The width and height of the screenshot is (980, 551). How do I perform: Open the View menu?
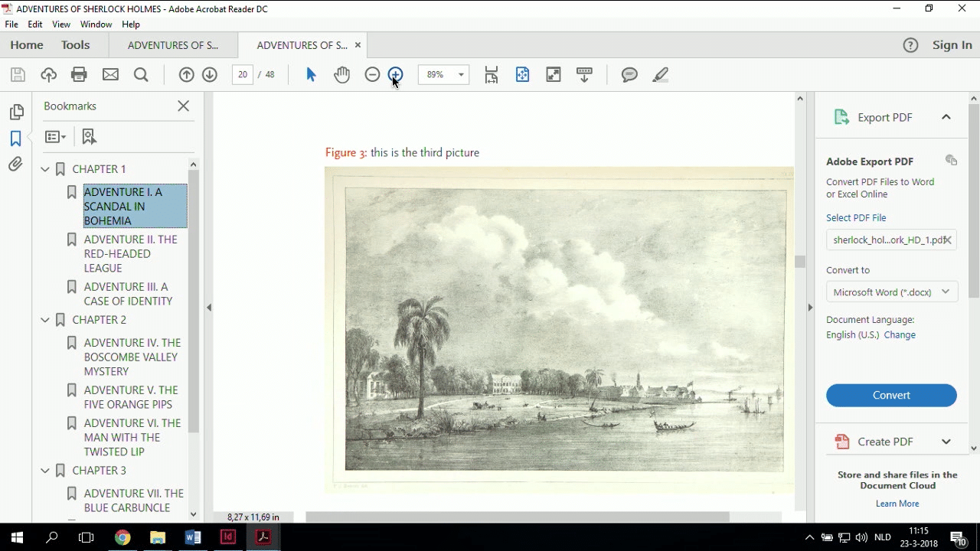point(61,24)
